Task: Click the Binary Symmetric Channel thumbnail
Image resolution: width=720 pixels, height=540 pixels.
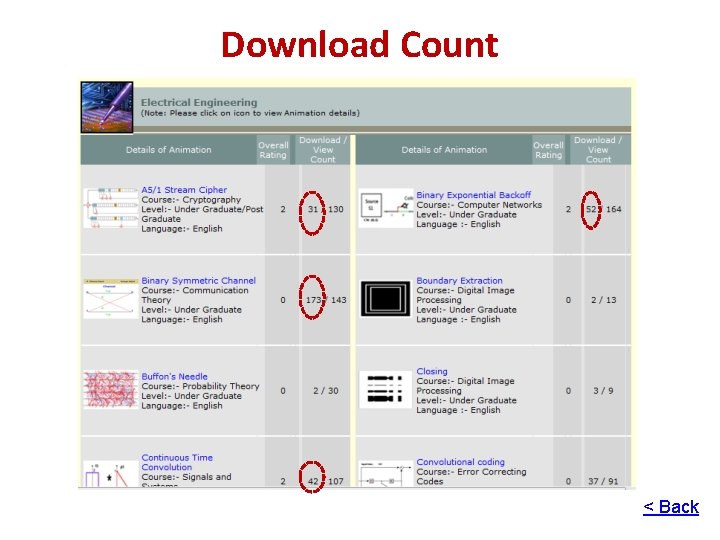Action: (111, 298)
